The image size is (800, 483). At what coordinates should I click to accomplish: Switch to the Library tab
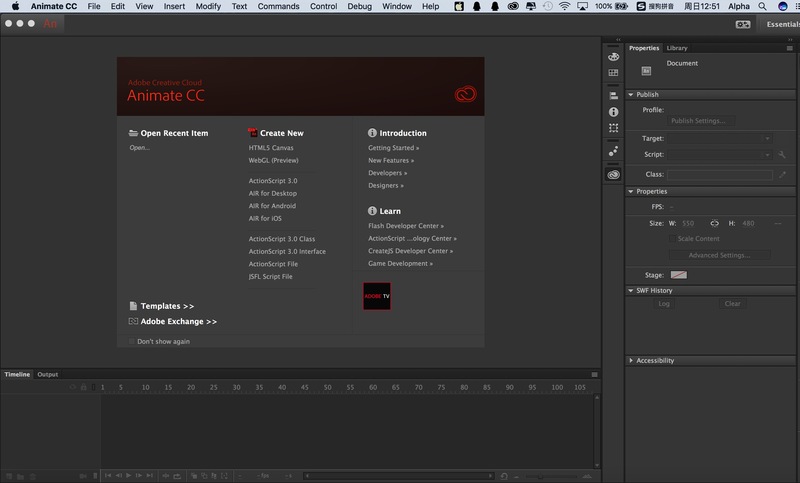[677, 48]
